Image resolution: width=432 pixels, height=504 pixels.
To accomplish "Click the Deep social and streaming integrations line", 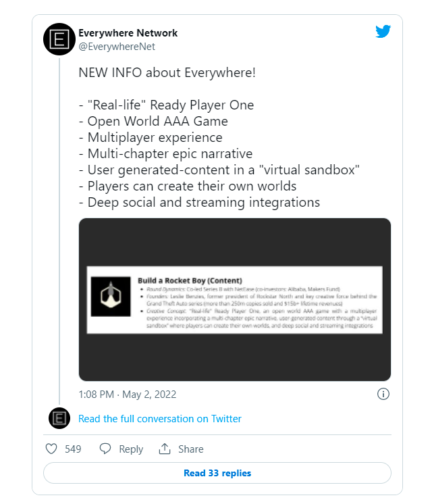I will point(199,203).
